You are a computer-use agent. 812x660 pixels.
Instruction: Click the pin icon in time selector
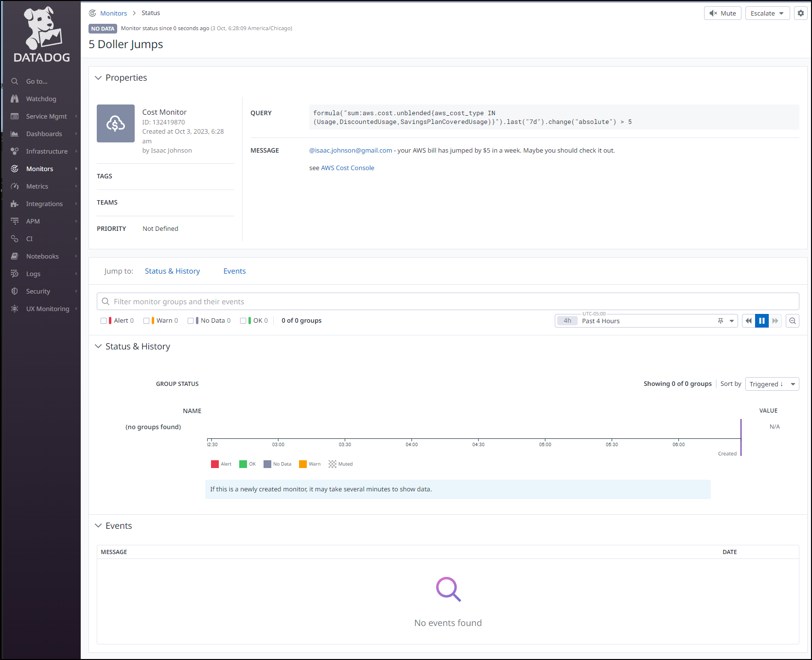(x=720, y=321)
